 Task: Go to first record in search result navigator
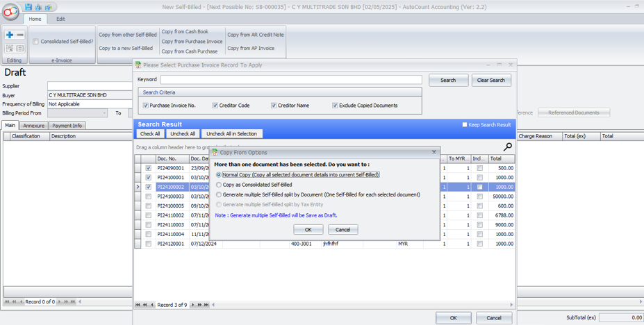coord(138,305)
